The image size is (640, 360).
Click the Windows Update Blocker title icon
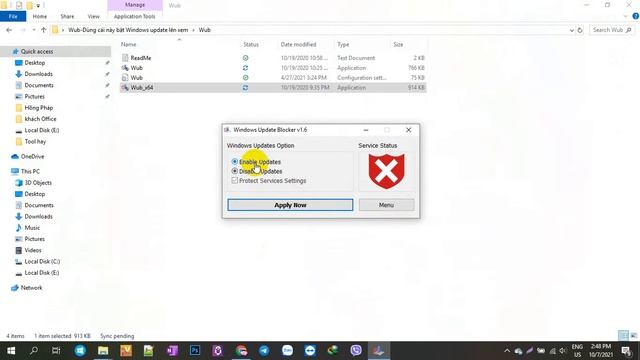(227, 130)
